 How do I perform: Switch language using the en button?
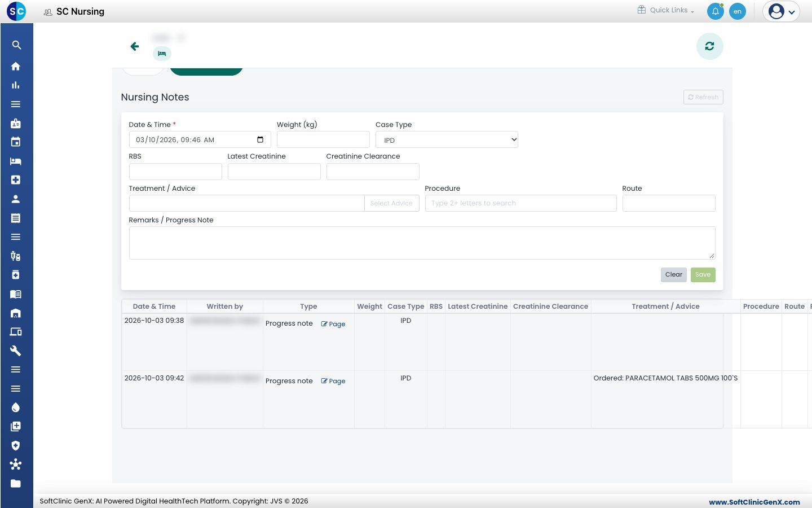[x=737, y=11]
